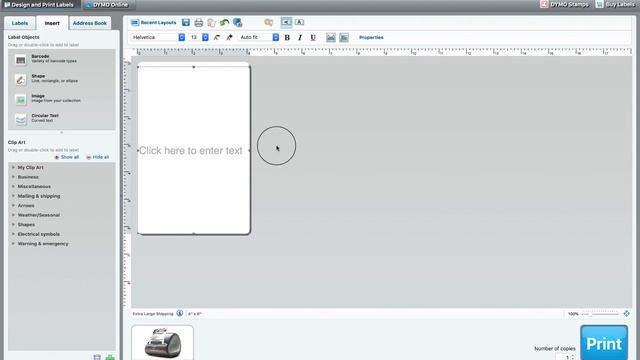Screen dimensions: 640x360
Task: Switch to the Insert tab
Action: 52,23
